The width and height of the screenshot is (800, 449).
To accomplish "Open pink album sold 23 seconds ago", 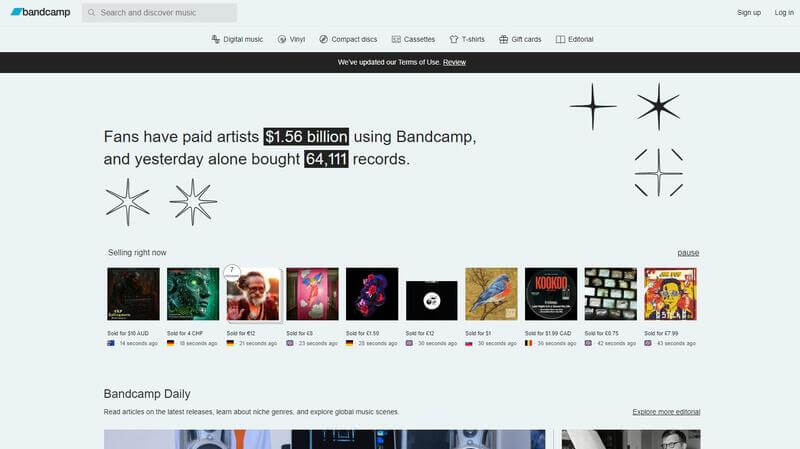I will pyautogui.click(x=312, y=294).
